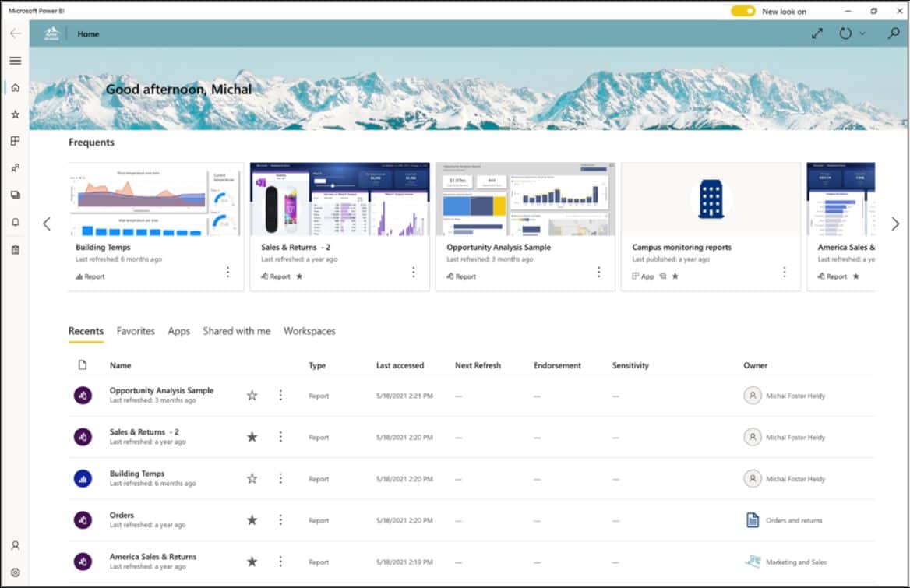Open search with the magnifier icon

pyautogui.click(x=893, y=33)
